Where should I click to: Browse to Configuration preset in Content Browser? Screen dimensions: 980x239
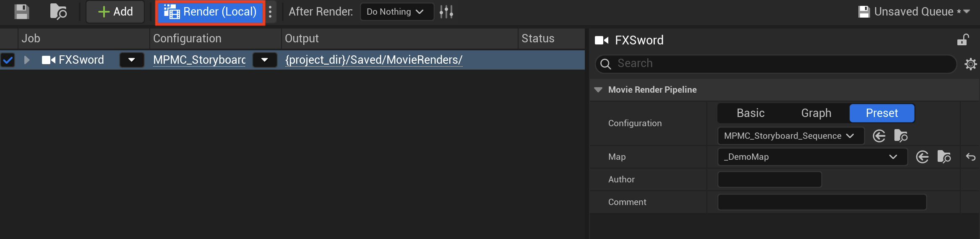(x=901, y=136)
